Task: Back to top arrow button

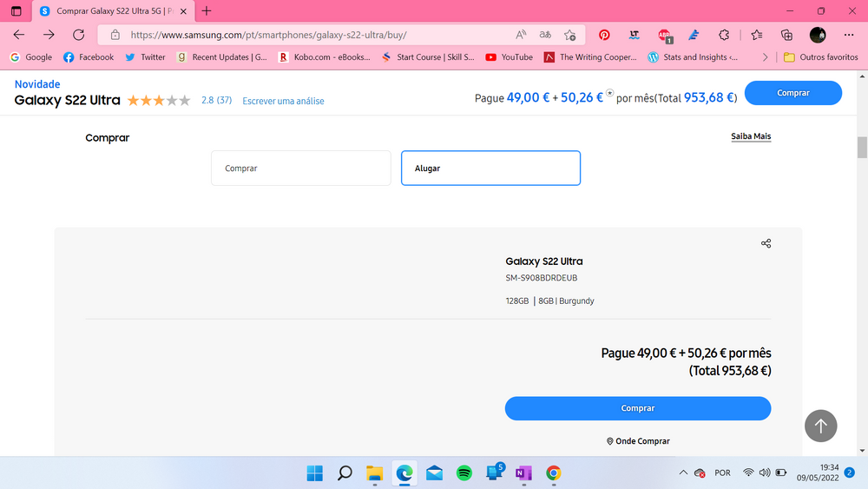Action: click(x=820, y=426)
